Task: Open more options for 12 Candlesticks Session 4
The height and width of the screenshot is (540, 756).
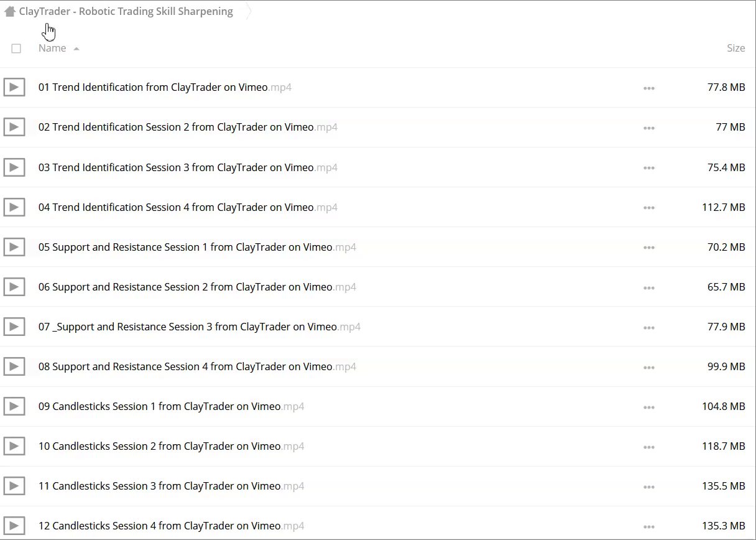Action: (649, 526)
